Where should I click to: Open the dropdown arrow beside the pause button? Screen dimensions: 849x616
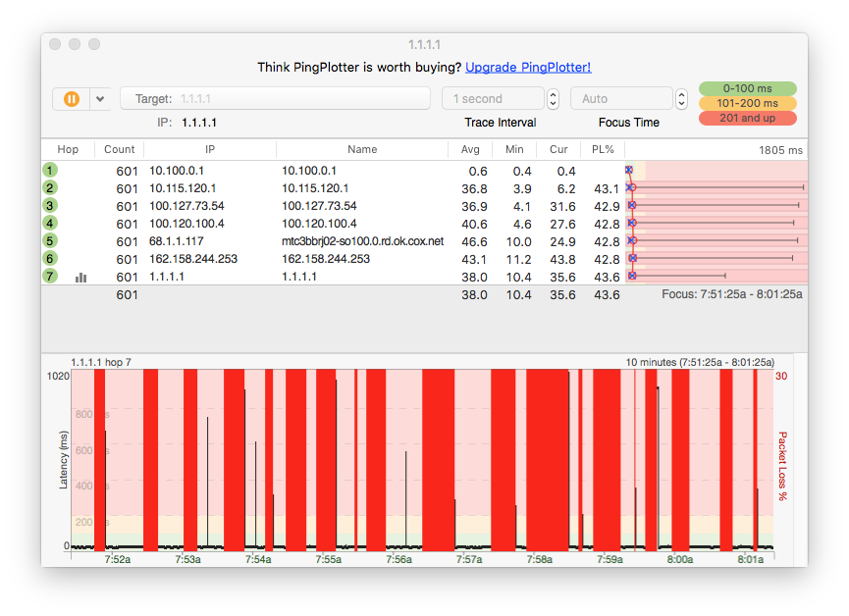coord(100,99)
